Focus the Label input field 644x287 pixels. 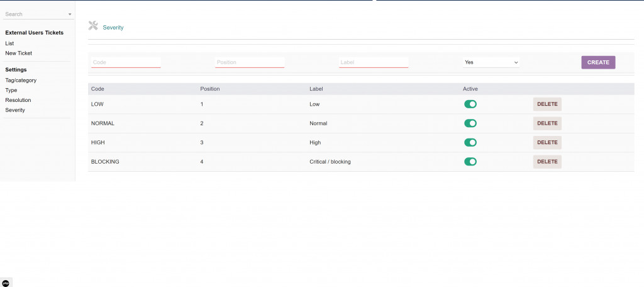tap(374, 62)
